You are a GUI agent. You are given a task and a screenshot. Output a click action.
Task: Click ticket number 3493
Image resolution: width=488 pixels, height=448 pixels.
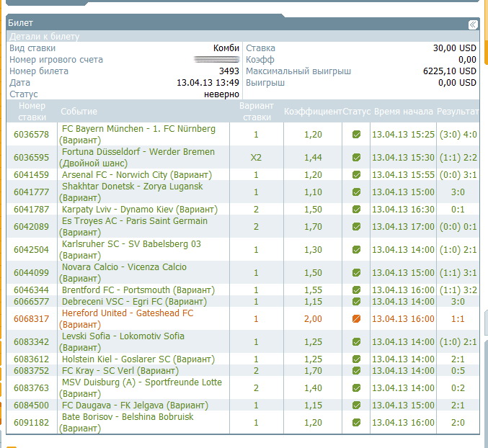click(x=229, y=71)
